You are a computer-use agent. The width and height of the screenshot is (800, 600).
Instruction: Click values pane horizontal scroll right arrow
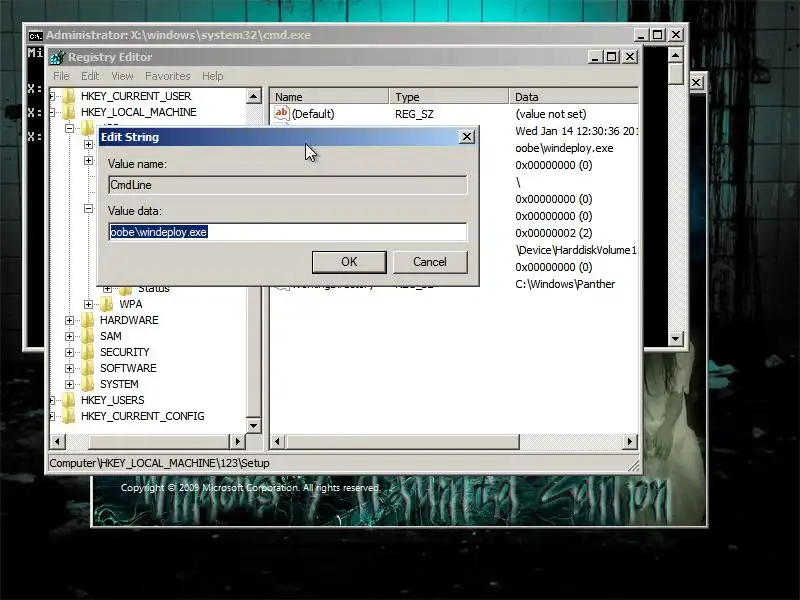tap(630, 441)
